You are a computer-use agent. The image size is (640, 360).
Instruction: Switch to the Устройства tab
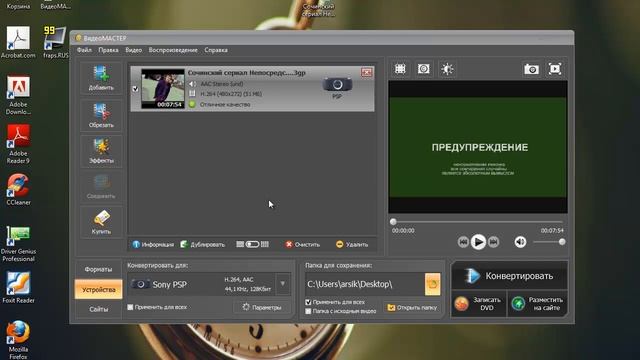(x=98, y=289)
